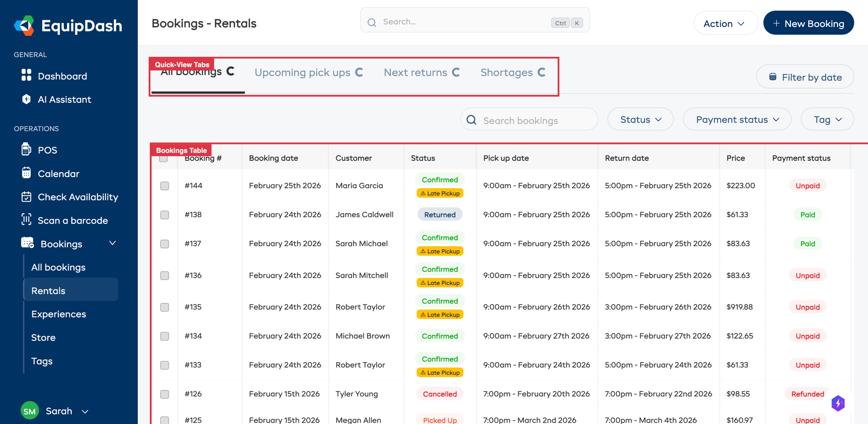Select checkbox for booking #126
The width and height of the screenshot is (868, 424).
coord(164,394)
